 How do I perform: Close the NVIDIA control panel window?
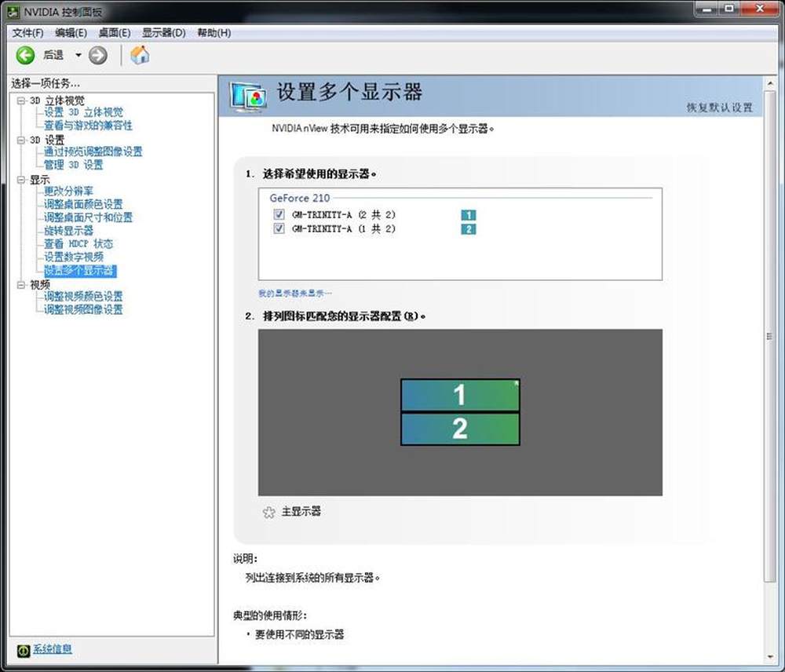click(759, 9)
